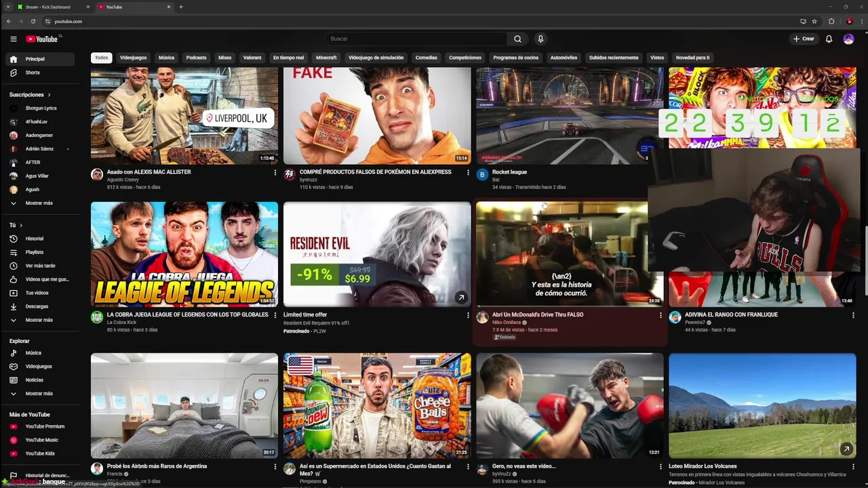
Task: Open a new browser tab
Action: tap(180, 7)
